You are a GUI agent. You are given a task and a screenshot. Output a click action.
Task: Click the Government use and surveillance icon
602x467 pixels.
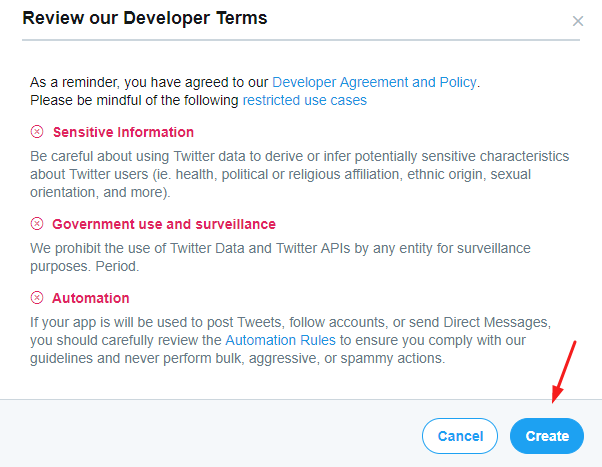(x=37, y=224)
